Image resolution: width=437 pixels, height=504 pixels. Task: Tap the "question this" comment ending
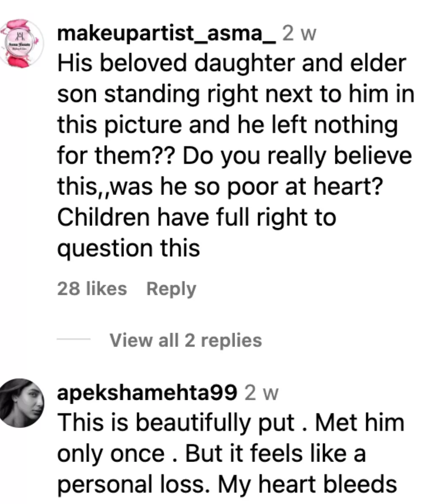[128, 248]
